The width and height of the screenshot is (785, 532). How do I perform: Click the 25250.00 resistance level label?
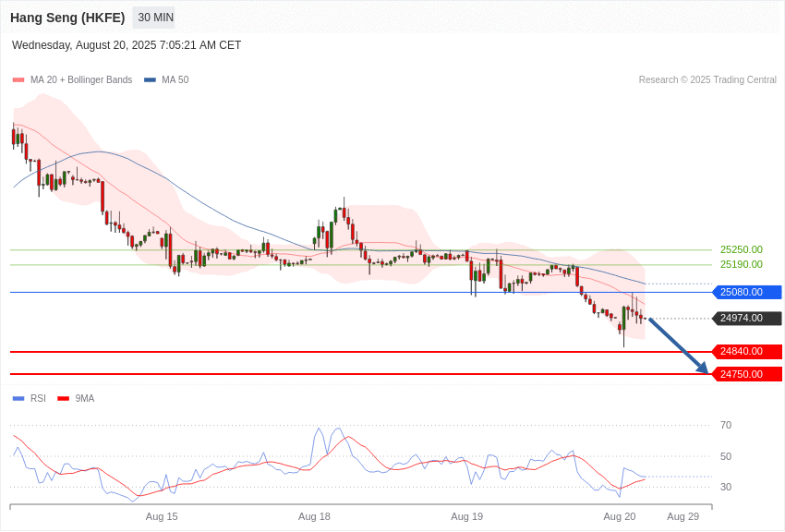(x=741, y=249)
